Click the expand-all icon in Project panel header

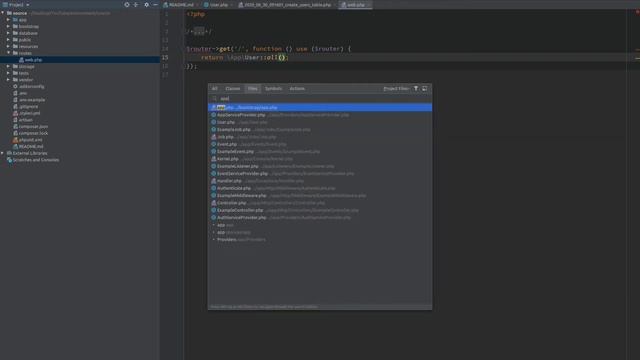point(136,4)
